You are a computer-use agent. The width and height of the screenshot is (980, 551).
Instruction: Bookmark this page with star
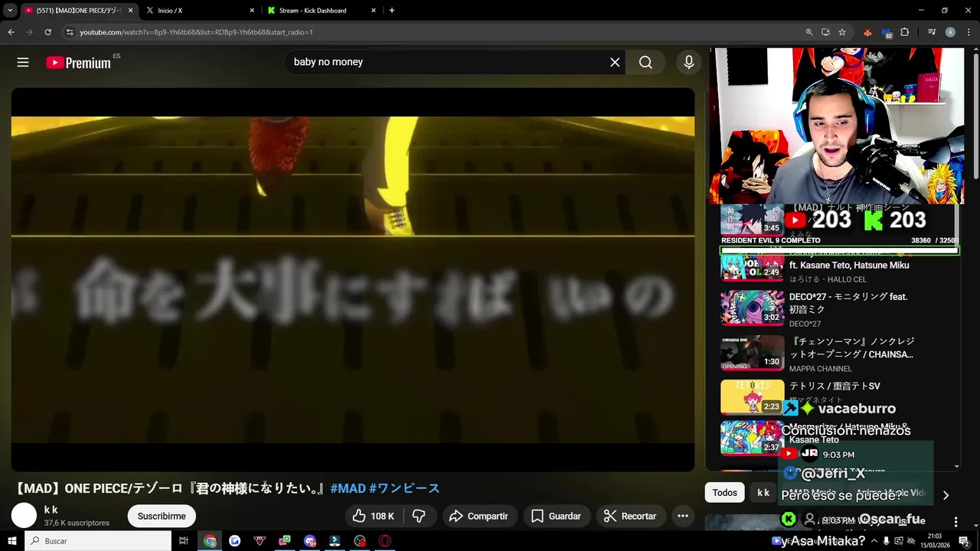coord(842,32)
